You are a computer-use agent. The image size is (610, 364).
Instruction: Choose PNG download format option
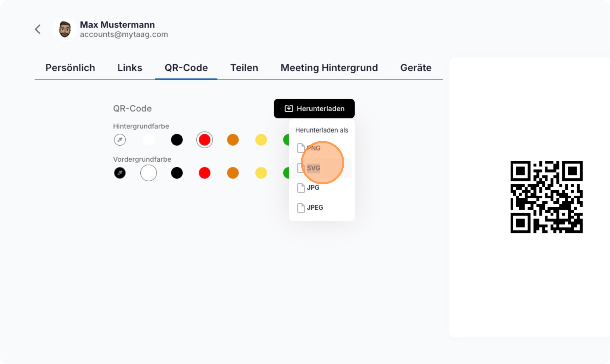coord(314,148)
